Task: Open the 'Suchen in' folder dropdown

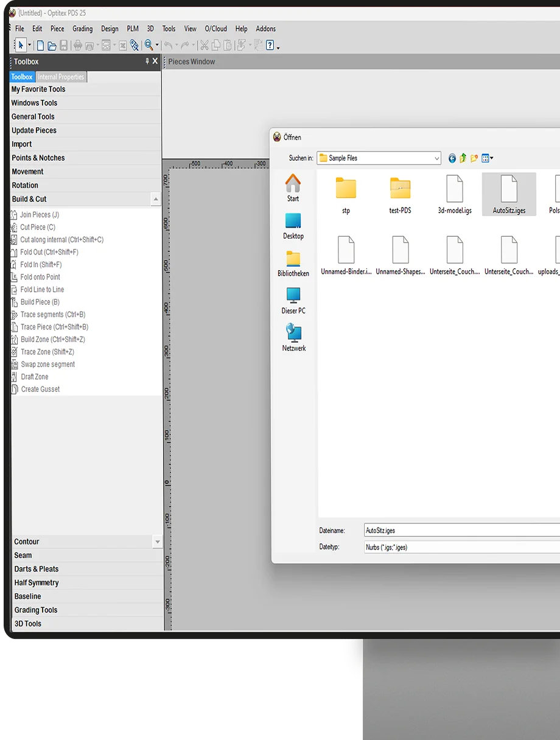Action: click(436, 158)
